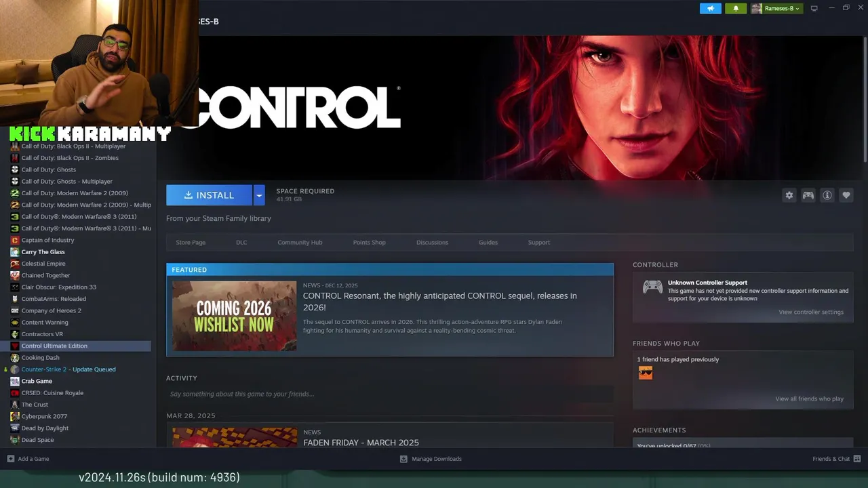Click the Space Required 41.91 GB text
Screen dimensions: 868x488
click(305, 195)
